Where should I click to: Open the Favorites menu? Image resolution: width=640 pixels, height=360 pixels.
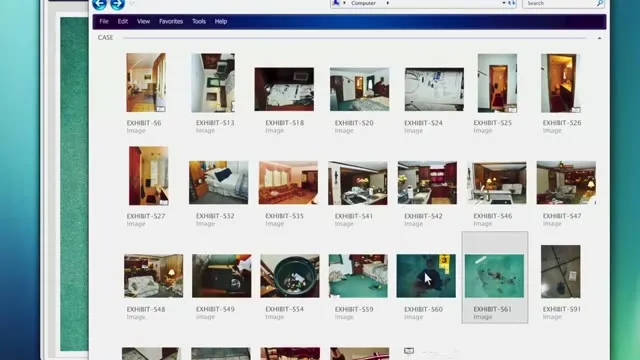[171, 21]
